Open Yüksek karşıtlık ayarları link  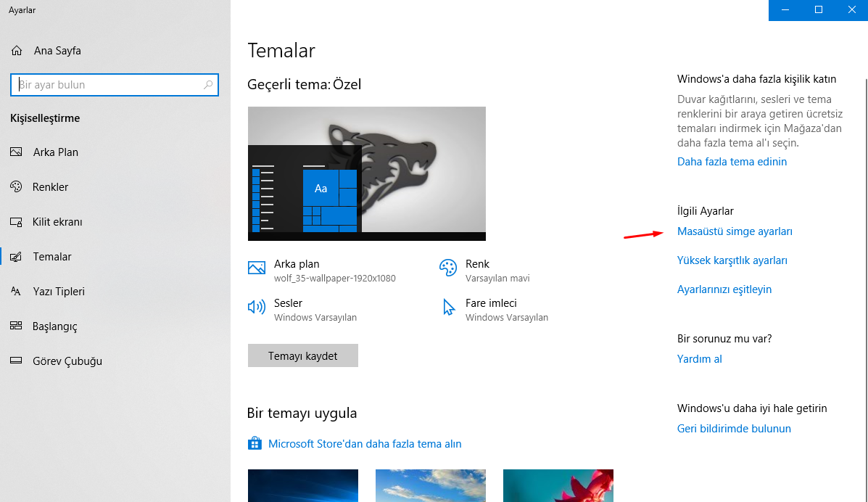732,260
